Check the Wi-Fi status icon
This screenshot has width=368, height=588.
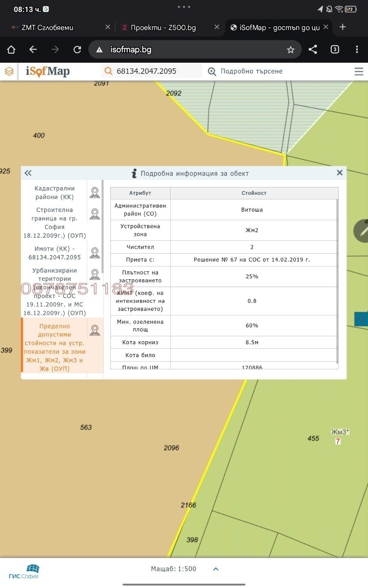(x=339, y=9)
